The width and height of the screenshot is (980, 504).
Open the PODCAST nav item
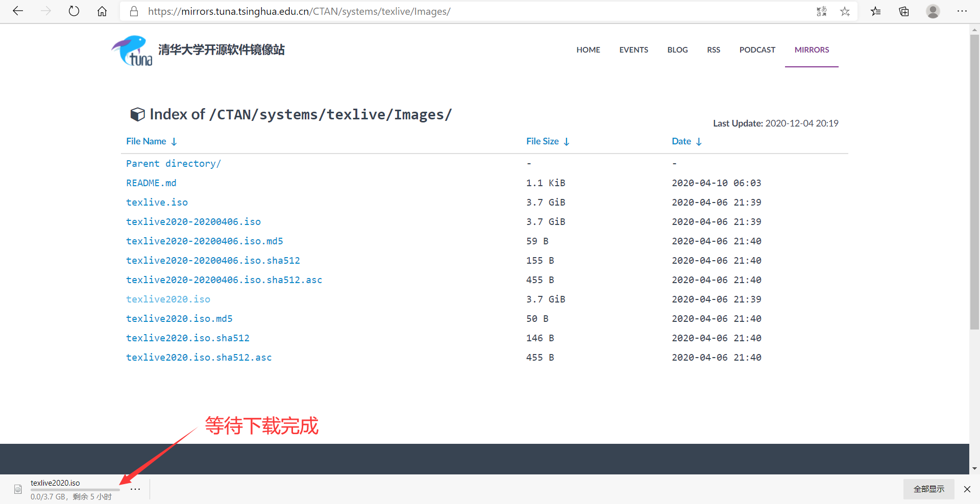757,50
